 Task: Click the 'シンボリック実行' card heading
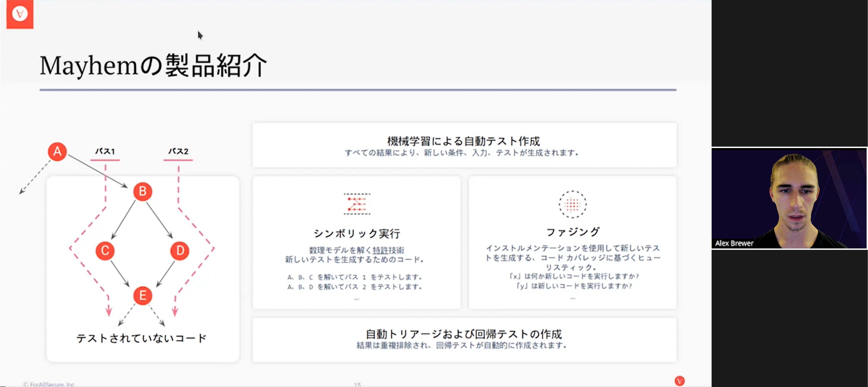[x=357, y=233]
